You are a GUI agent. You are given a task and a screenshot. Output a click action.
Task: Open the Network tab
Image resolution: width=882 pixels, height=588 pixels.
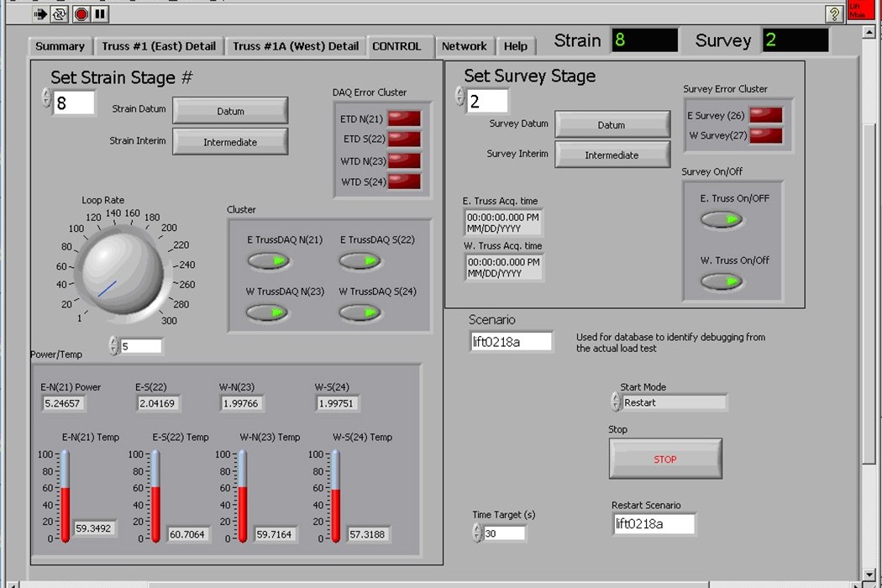coord(464,46)
